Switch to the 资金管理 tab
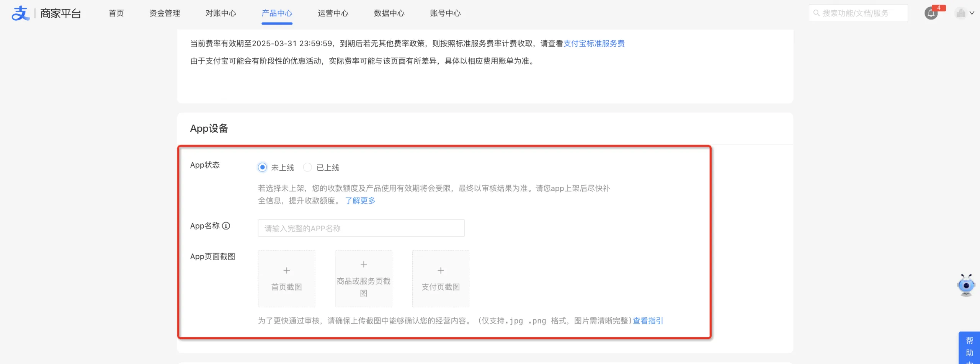980x364 pixels. 165,13
